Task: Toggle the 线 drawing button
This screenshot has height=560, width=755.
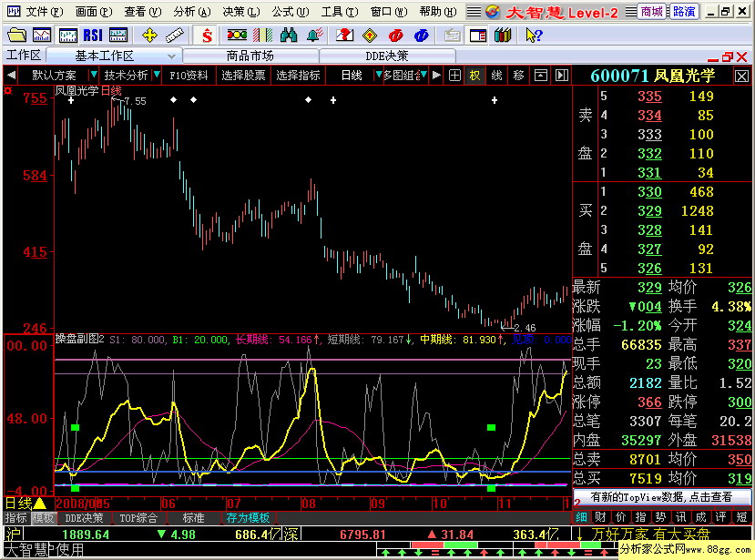Action: point(497,75)
